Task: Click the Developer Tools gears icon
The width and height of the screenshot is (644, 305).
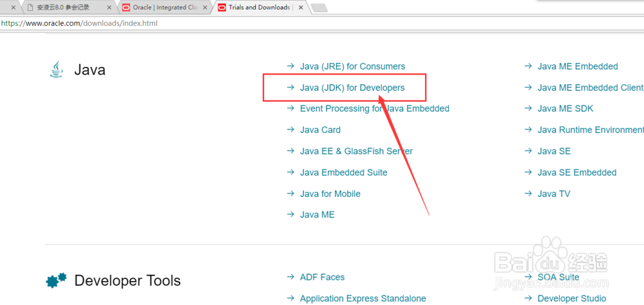Action: coord(56,280)
